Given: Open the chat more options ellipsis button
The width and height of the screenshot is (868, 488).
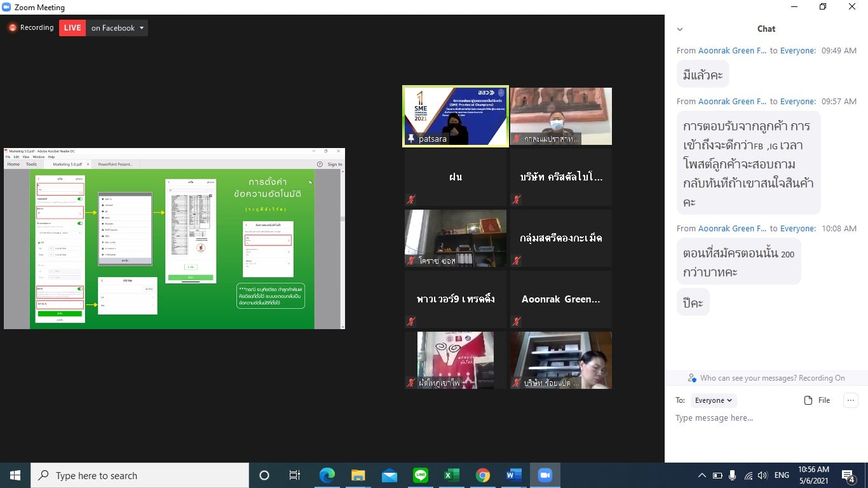Looking at the screenshot, I should (x=850, y=400).
